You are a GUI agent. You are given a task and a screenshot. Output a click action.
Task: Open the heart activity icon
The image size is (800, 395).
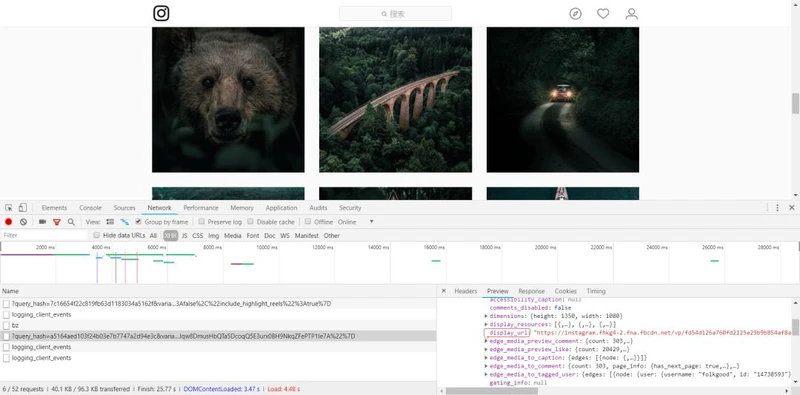[603, 14]
